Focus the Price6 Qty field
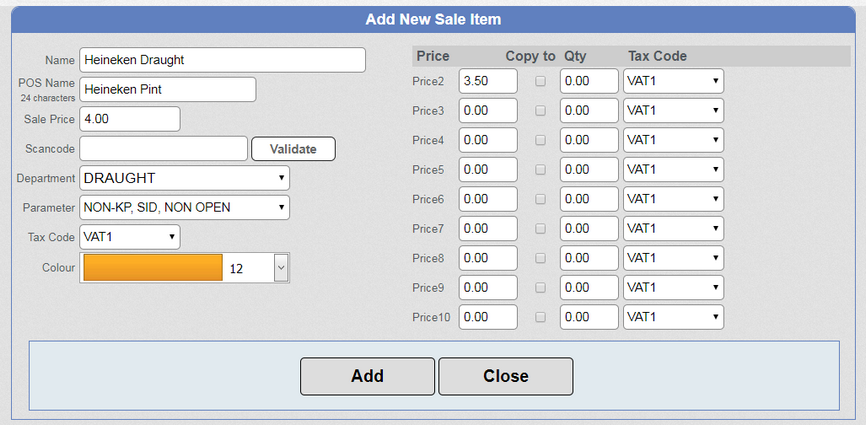866x425 pixels. tap(589, 199)
